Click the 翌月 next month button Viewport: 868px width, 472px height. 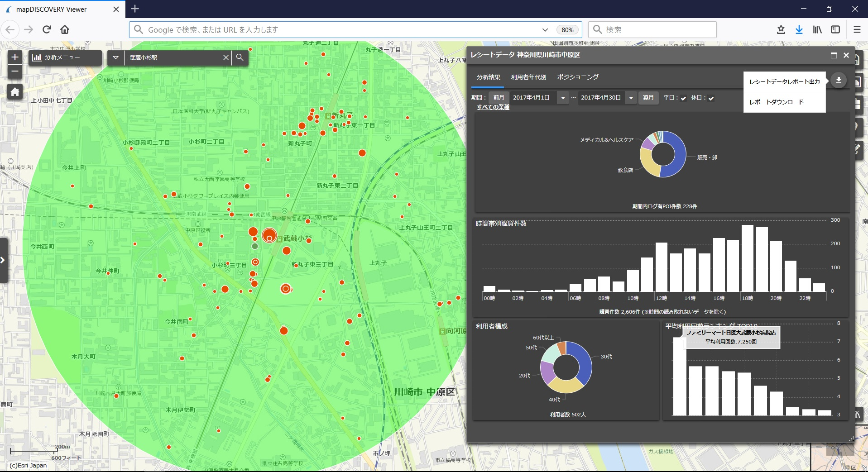pyautogui.click(x=648, y=98)
